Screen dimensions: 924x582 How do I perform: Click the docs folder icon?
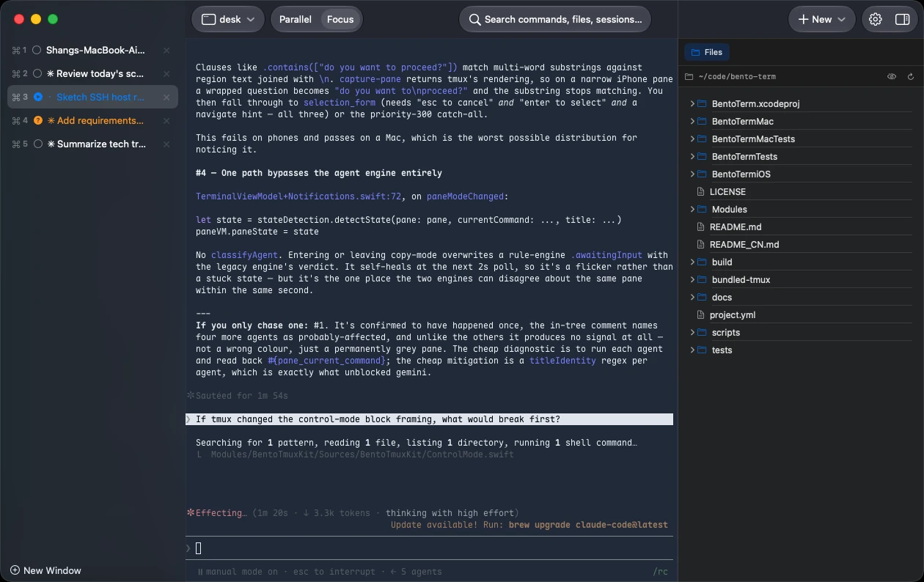702,297
